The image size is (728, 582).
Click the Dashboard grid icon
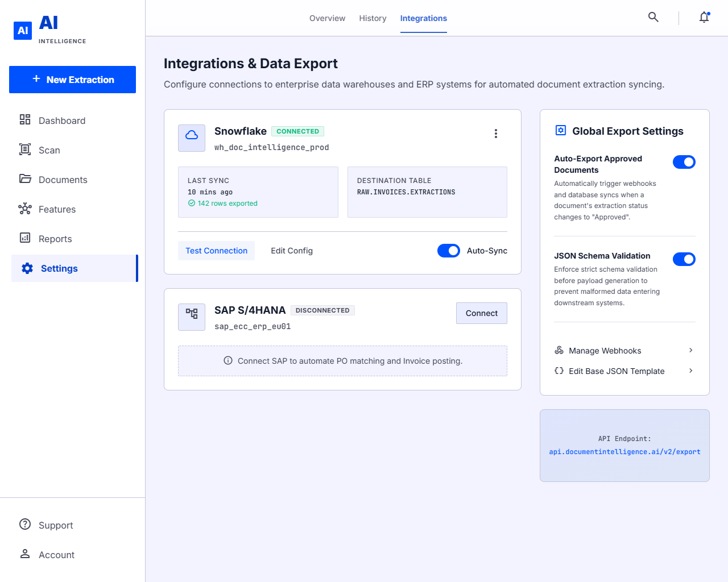click(25, 119)
